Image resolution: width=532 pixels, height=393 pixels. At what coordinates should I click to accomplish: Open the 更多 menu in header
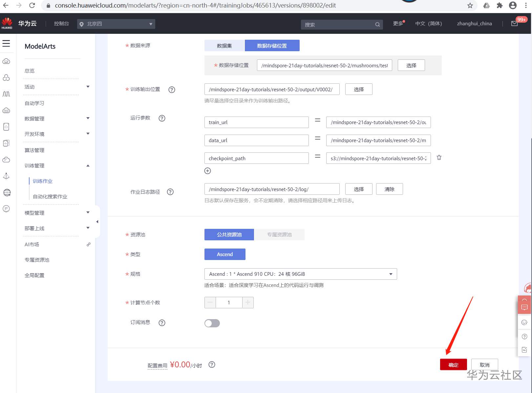[x=398, y=23]
